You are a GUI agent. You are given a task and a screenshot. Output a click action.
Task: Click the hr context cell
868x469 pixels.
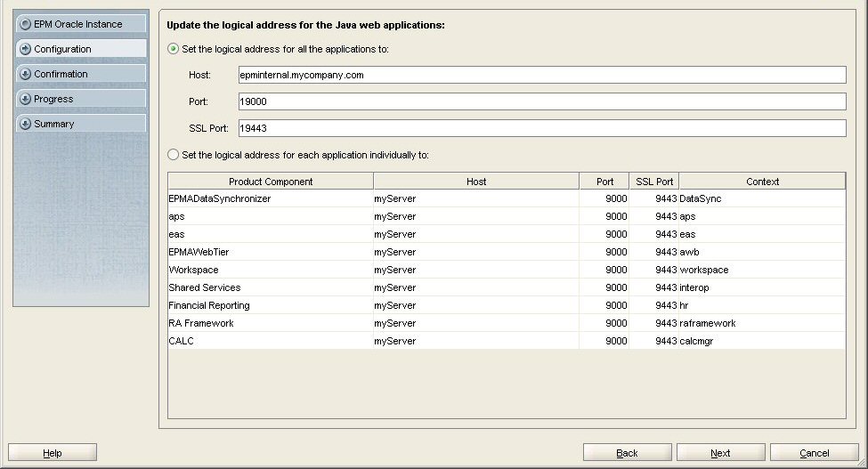coord(762,304)
